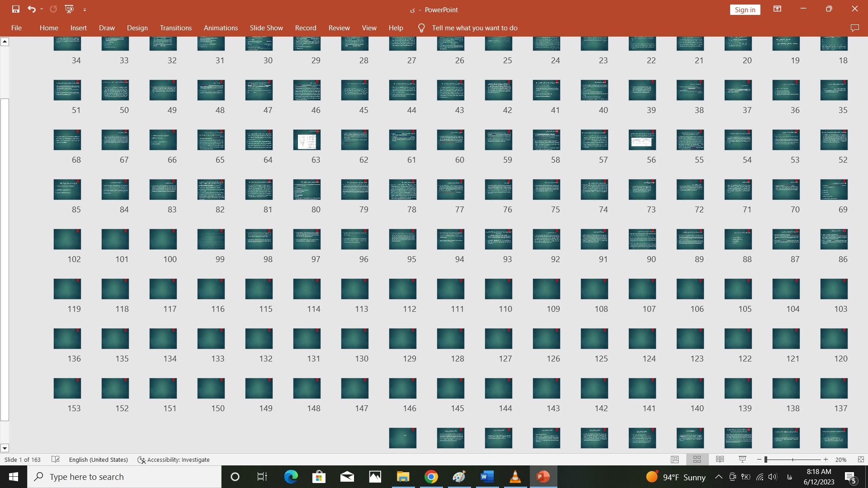Click English (United States) language indicator
Image resolution: width=868 pixels, height=488 pixels.
(99, 460)
